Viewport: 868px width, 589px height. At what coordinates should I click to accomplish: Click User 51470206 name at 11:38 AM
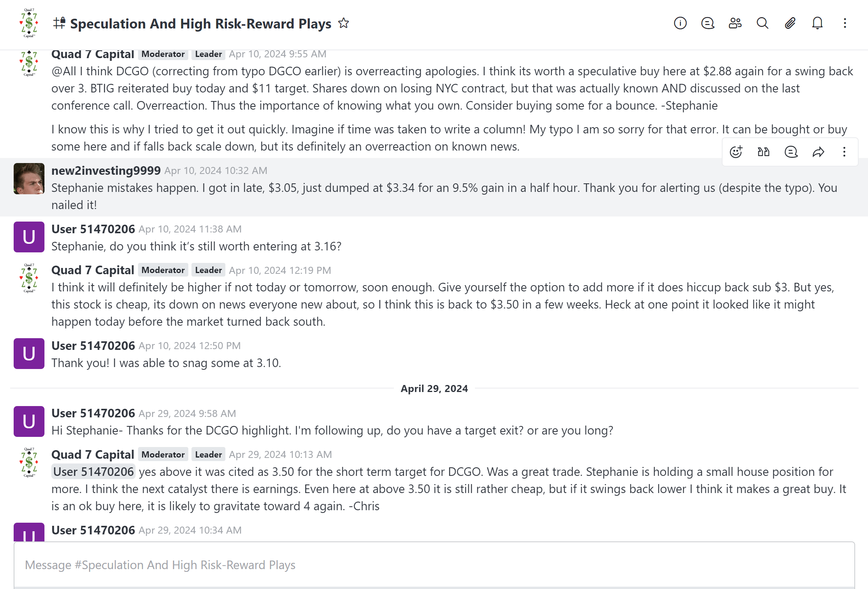click(x=93, y=229)
